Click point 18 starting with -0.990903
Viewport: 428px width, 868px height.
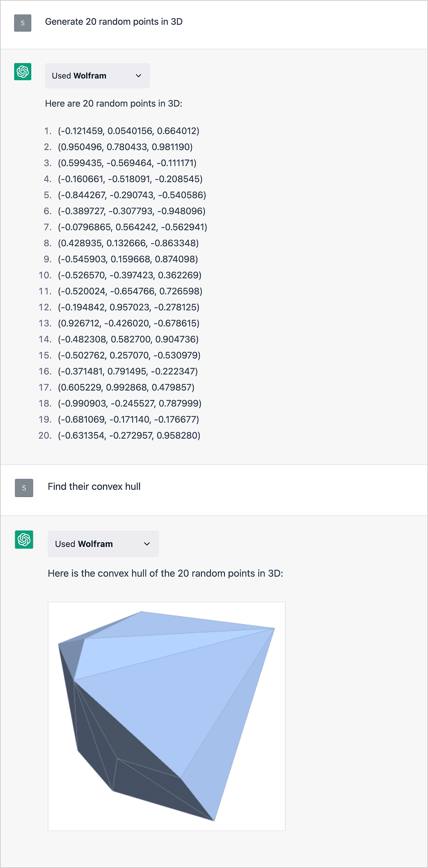[x=129, y=403]
